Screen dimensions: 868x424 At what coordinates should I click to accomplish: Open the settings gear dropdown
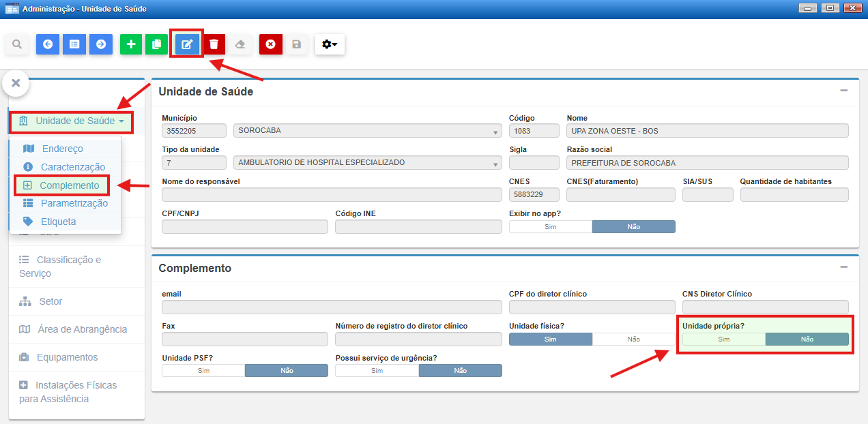330,44
